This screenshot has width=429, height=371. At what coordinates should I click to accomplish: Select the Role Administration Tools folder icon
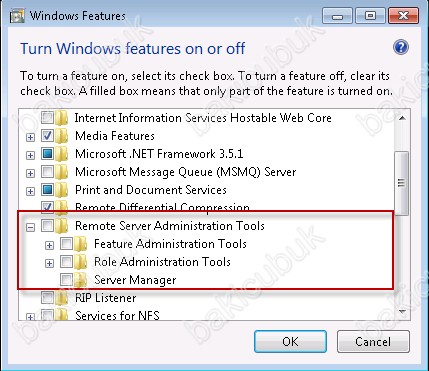[x=81, y=262]
